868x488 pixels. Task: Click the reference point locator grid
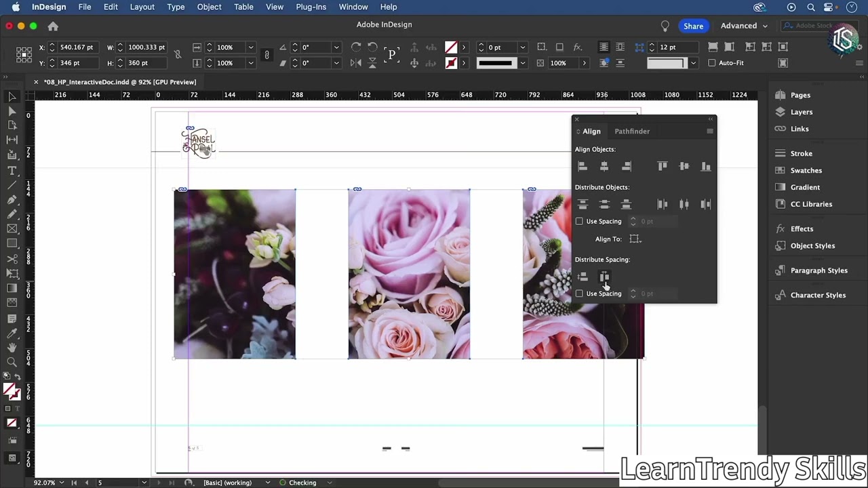point(24,55)
